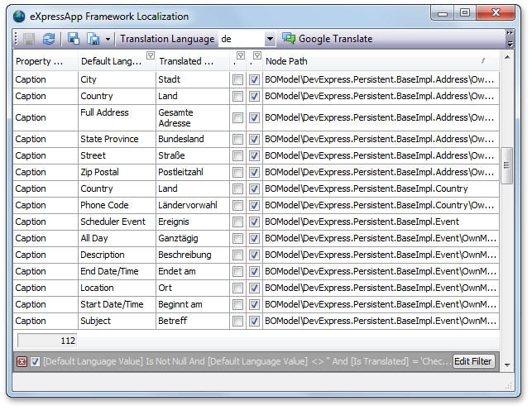
Task: Remove the filter with the red X icon
Action: [22, 362]
